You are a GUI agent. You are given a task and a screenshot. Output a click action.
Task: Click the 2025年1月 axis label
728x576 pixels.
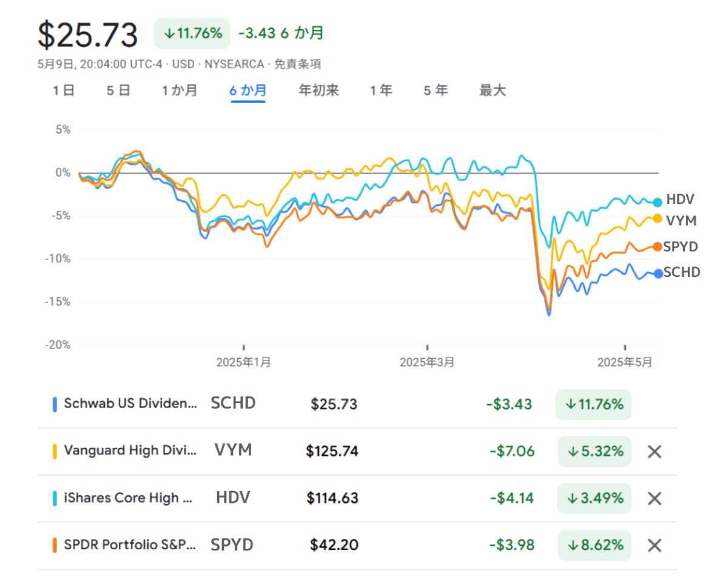[243, 362]
